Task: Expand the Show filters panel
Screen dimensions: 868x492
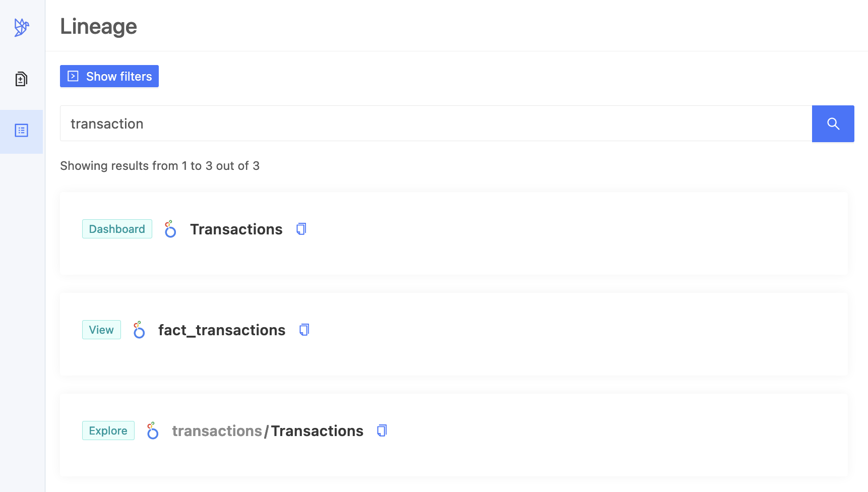Action: (109, 76)
